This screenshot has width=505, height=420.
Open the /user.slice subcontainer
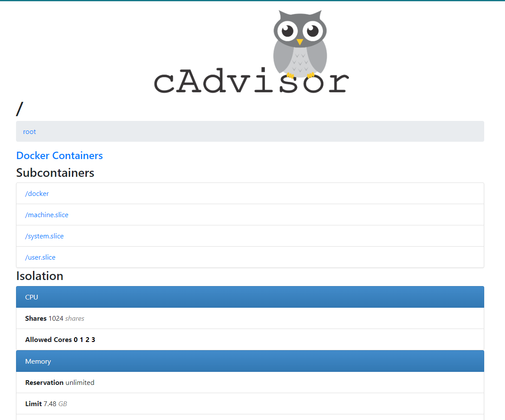pos(40,257)
